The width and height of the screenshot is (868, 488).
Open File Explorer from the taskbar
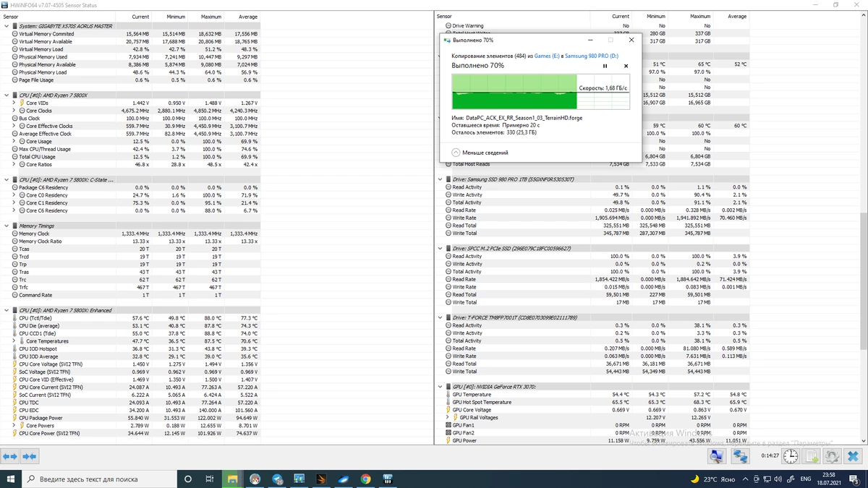tap(232, 479)
